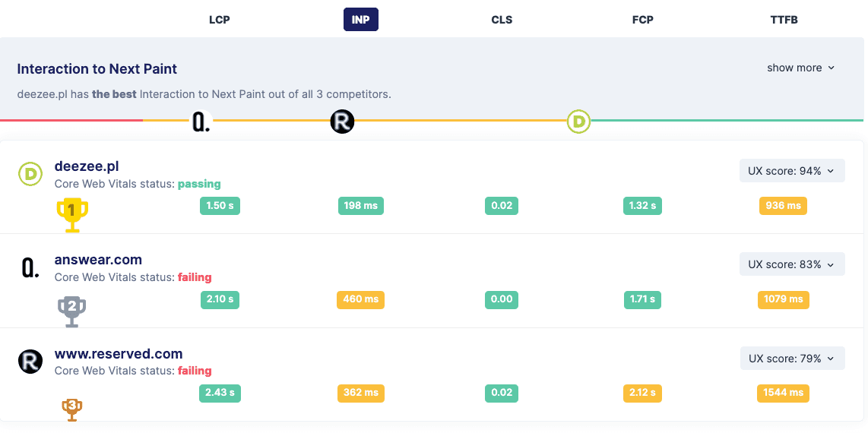Expand the show more section
868x433 pixels.
tap(800, 68)
